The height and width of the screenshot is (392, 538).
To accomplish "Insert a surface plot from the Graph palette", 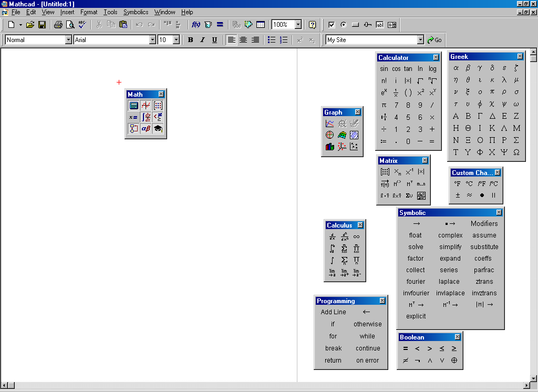I will 342,135.
